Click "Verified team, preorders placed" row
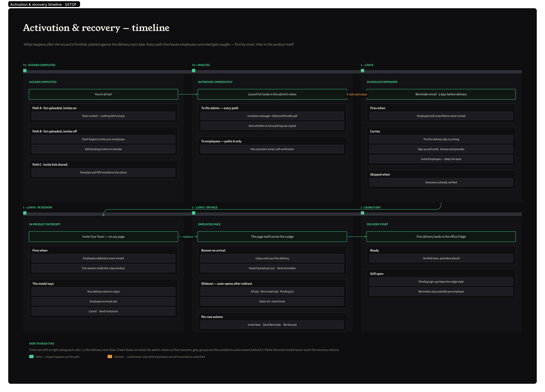Screen dimensions: 545x392 (441, 258)
